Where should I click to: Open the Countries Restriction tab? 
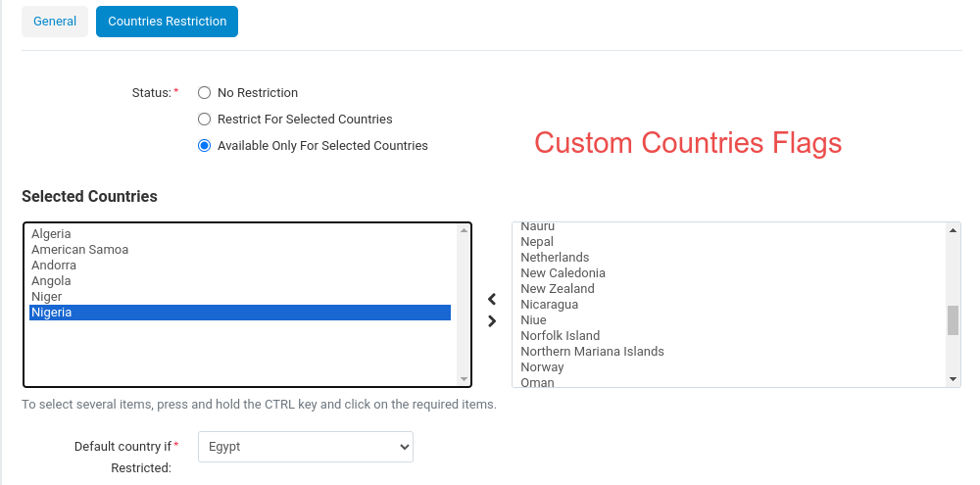[167, 22]
